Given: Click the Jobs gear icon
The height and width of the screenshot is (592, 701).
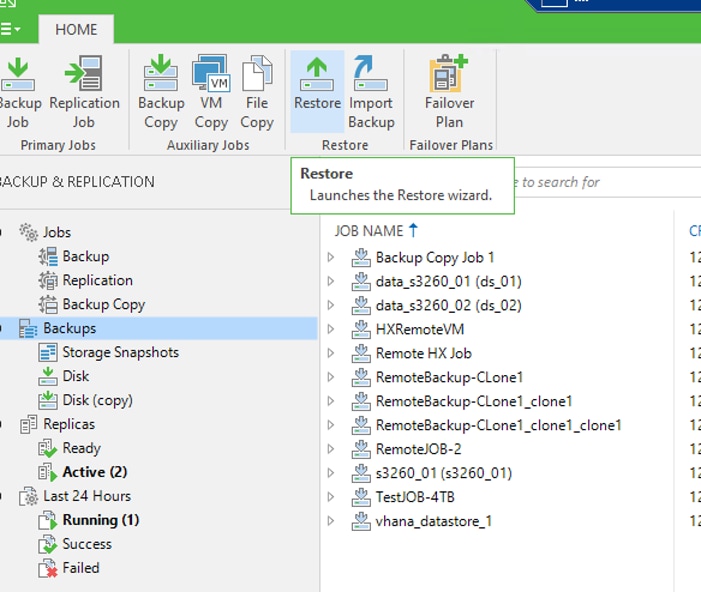Looking at the screenshot, I should click(x=29, y=233).
